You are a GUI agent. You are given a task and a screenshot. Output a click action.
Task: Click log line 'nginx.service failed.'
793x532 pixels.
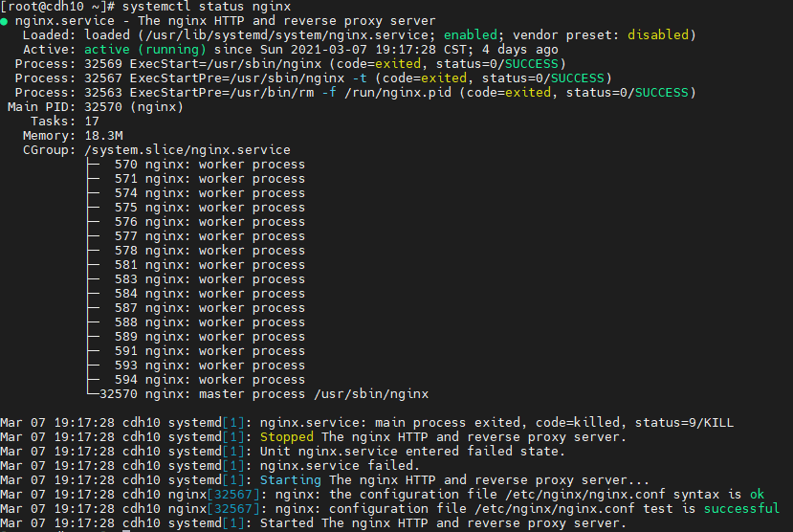[209, 466]
